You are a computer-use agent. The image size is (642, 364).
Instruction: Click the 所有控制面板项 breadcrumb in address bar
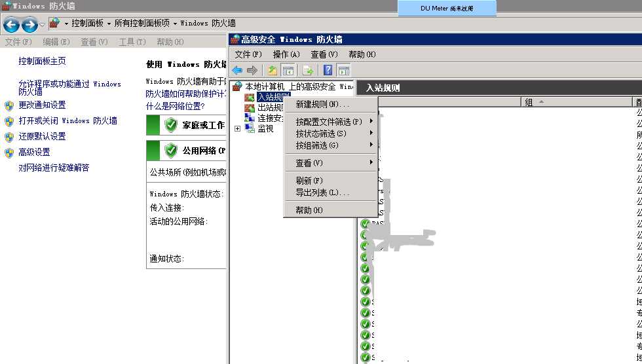(x=142, y=24)
